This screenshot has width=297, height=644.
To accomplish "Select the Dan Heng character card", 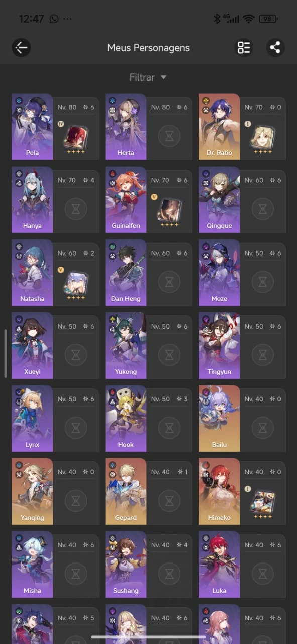I will [148, 273].
